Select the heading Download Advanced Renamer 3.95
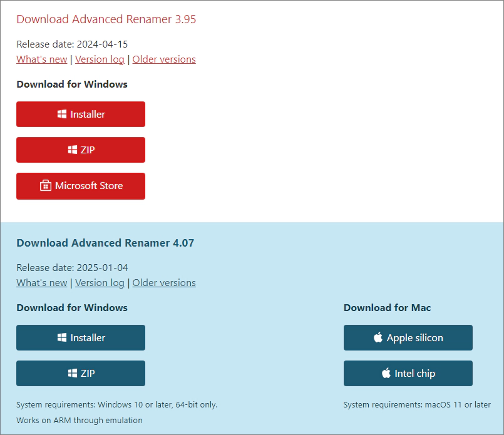This screenshot has height=435, width=504. 106,19
